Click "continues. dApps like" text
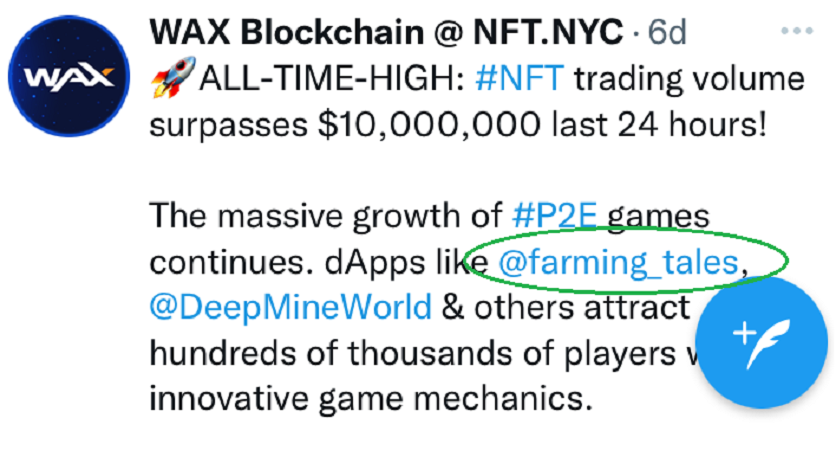 point(318,261)
